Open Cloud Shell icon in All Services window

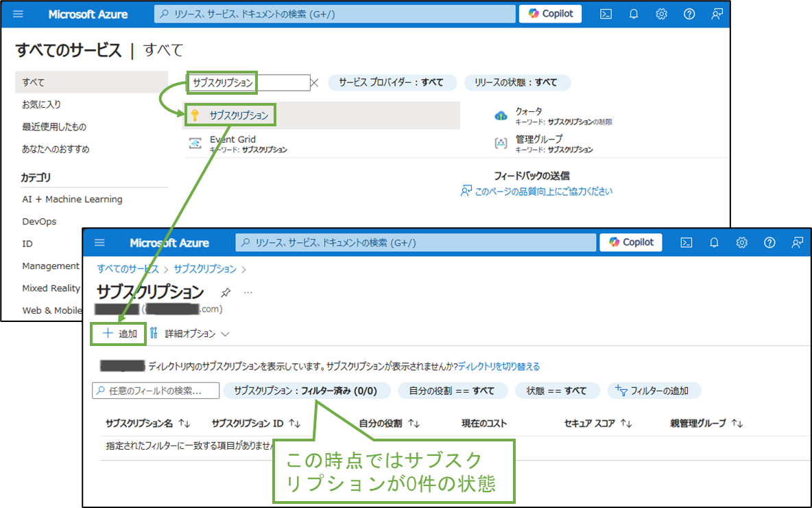[606, 14]
